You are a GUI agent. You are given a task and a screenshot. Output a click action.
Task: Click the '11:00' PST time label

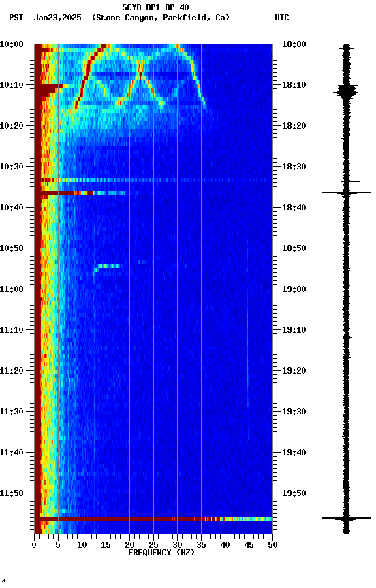[x=12, y=289]
